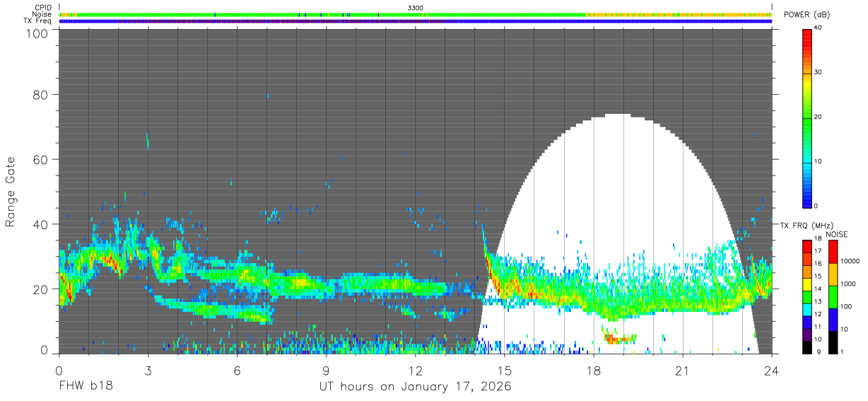Viewport: 868px width, 401px height.
Task: Click x-axis tick label '12'
Action: coord(415,370)
